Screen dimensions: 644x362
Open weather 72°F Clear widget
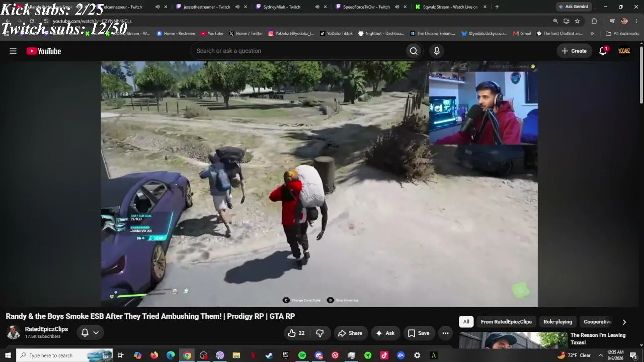tap(574, 355)
